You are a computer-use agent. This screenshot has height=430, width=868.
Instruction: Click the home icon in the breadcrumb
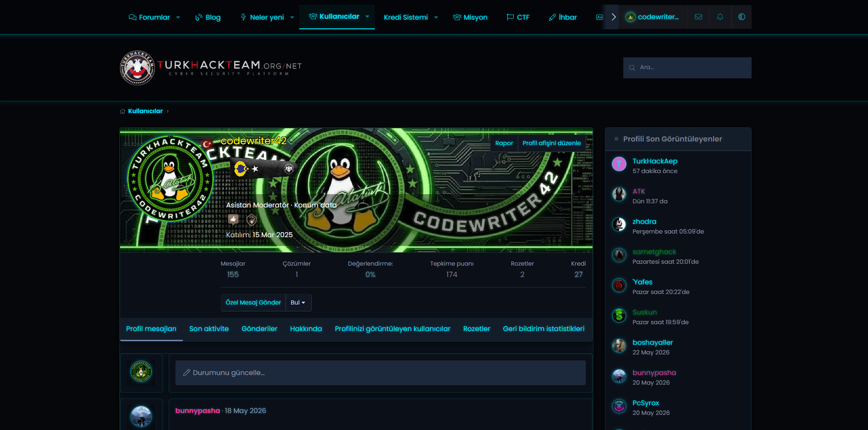(122, 111)
